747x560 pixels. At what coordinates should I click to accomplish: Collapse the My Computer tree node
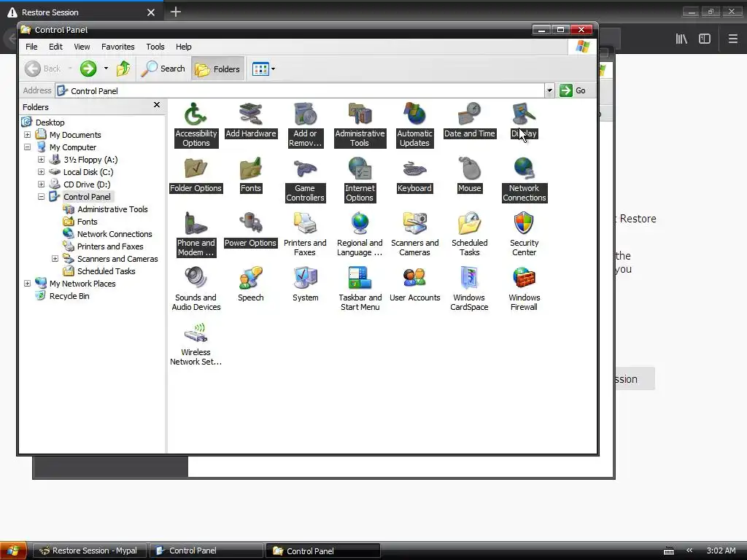(x=27, y=147)
